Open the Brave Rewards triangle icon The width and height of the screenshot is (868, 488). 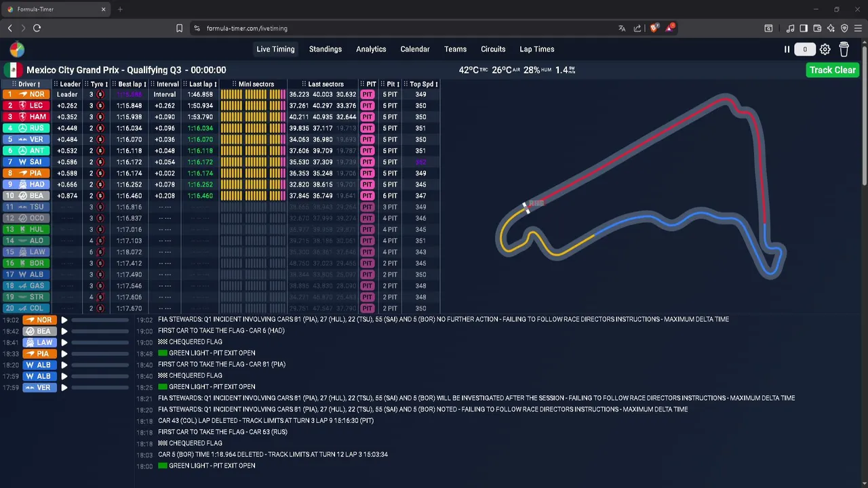[669, 28]
